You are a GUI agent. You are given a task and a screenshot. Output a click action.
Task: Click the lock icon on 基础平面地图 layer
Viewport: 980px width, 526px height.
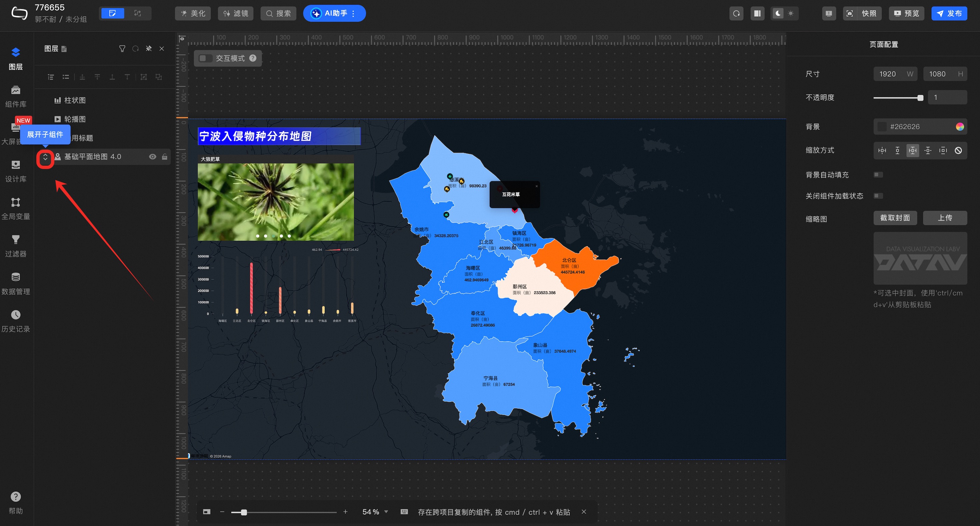click(x=165, y=157)
